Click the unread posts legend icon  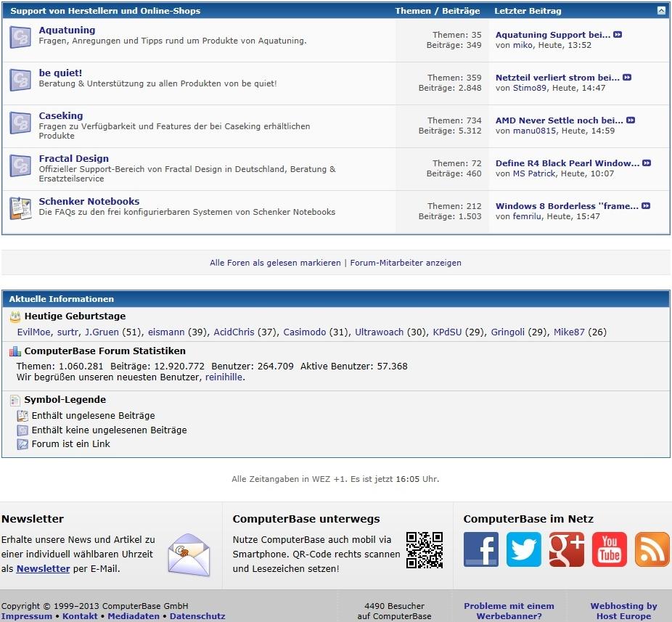point(22,416)
